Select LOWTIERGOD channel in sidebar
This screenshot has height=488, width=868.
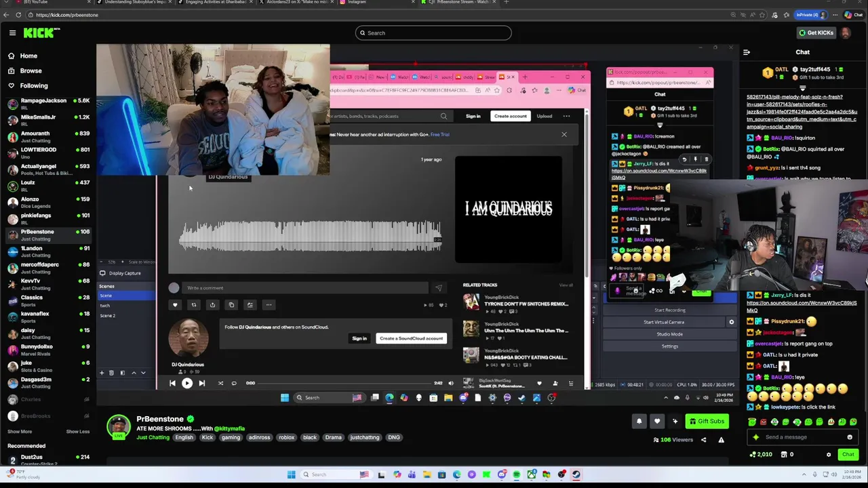(x=47, y=152)
